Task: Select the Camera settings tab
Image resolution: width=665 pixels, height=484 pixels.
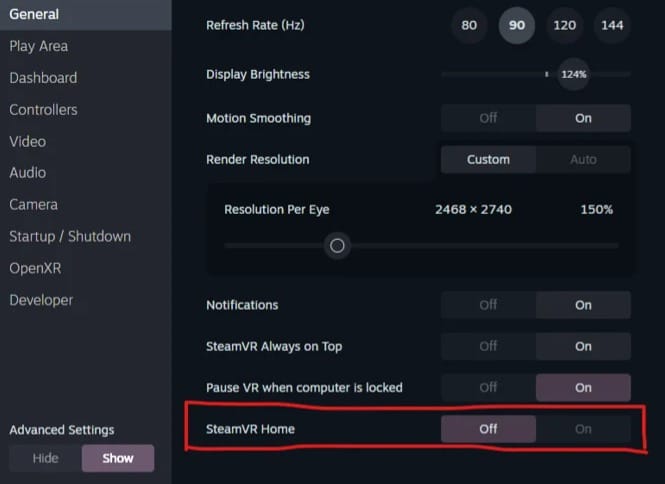Action: point(33,205)
